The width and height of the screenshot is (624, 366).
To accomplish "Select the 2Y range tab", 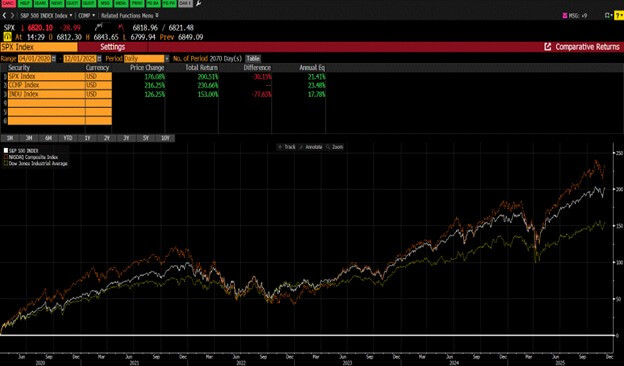I will coord(107,138).
